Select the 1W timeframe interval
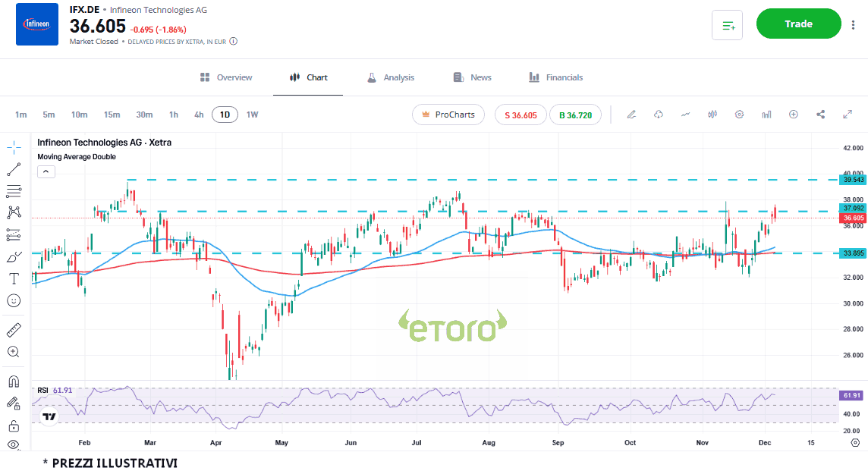868x471 pixels. point(252,115)
